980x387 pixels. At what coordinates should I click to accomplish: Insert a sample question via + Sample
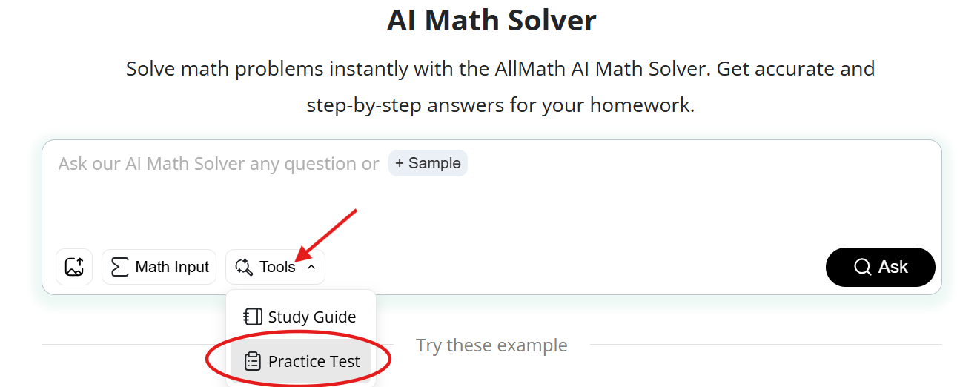428,163
